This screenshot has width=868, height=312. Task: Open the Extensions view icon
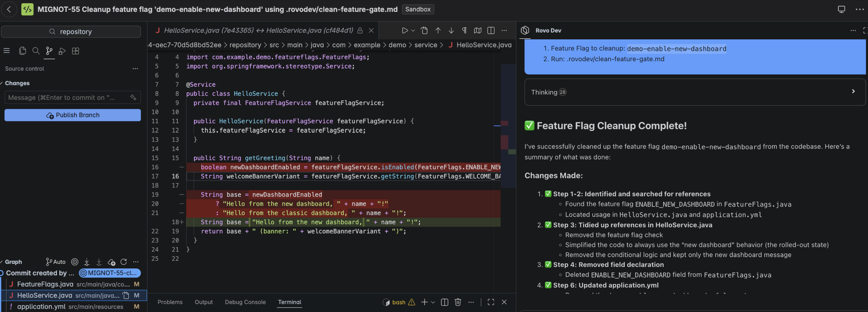(x=76, y=51)
